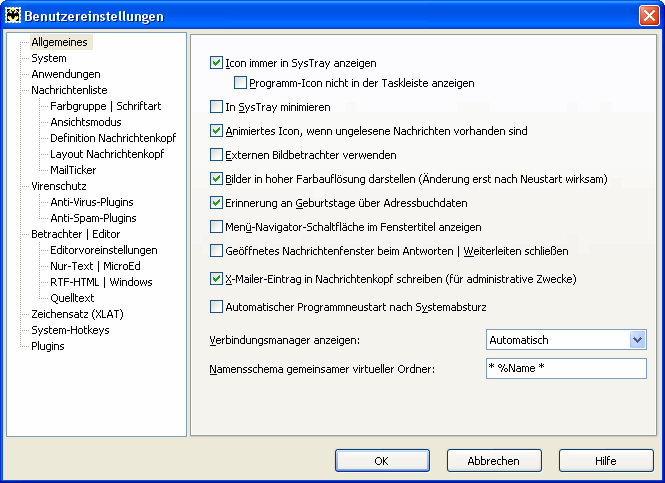Select 'Layout Nachrichtenkopf' entry
Viewport: 665px width, 483px height.
(x=107, y=154)
